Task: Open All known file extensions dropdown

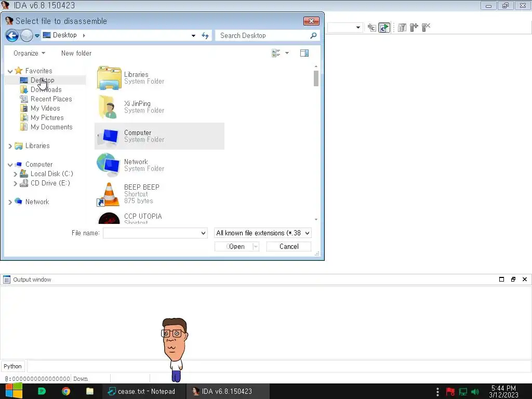Action: [262, 233]
